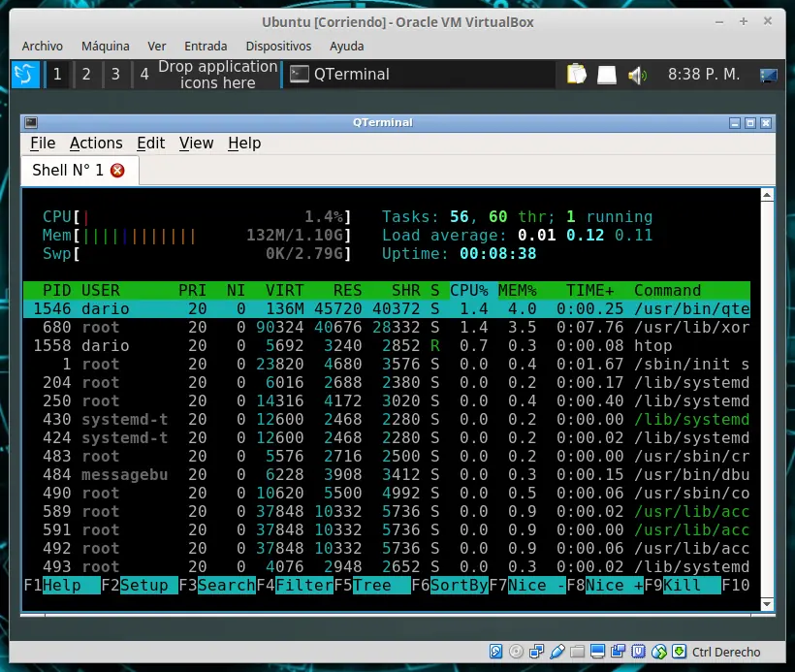Viewport: 795px width, 672px height.
Task: Click htop F6 SortBy button
Action: (450, 586)
